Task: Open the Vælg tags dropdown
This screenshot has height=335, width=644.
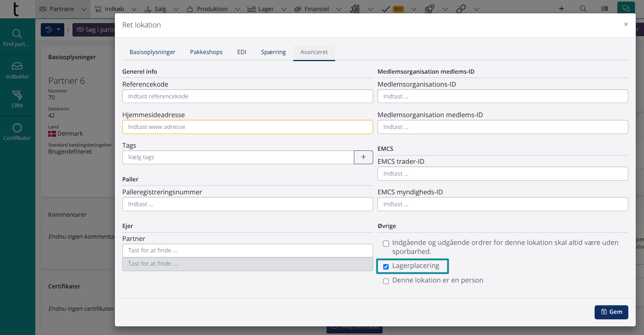Action: (x=238, y=157)
